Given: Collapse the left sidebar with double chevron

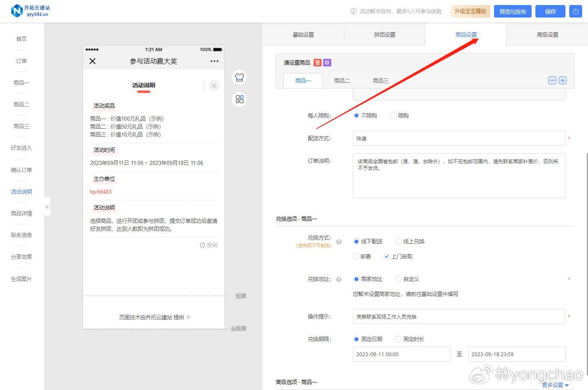Looking at the screenshot, I should pos(47,206).
